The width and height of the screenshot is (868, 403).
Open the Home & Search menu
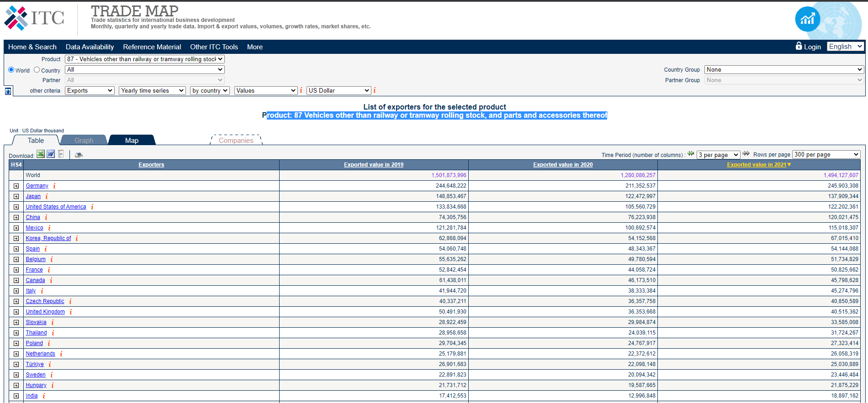[32, 47]
